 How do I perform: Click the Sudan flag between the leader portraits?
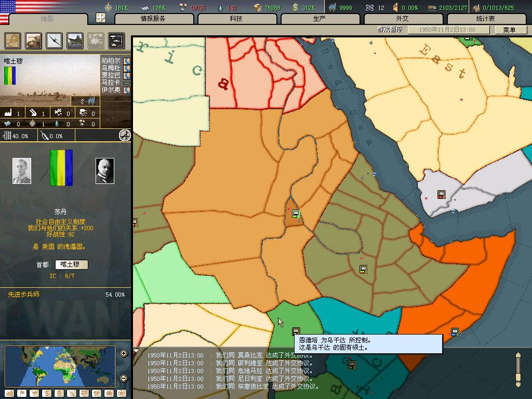click(61, 168)
